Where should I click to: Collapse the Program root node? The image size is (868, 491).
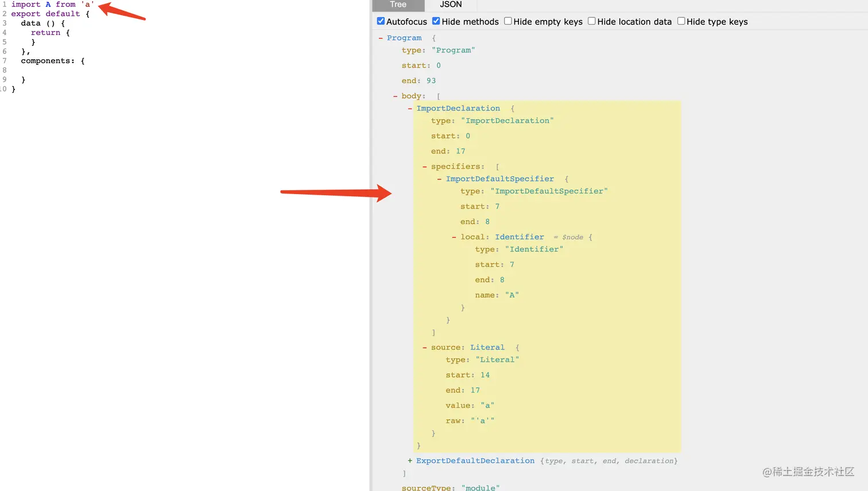click(381, 38)
